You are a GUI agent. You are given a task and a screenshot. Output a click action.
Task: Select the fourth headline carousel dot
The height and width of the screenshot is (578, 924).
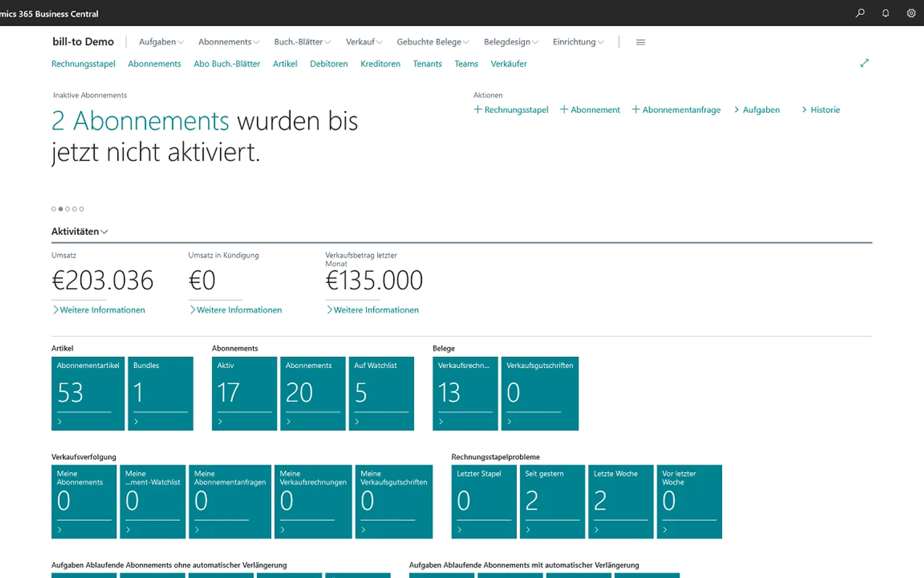pyautogui.click(x=74, y=209)
